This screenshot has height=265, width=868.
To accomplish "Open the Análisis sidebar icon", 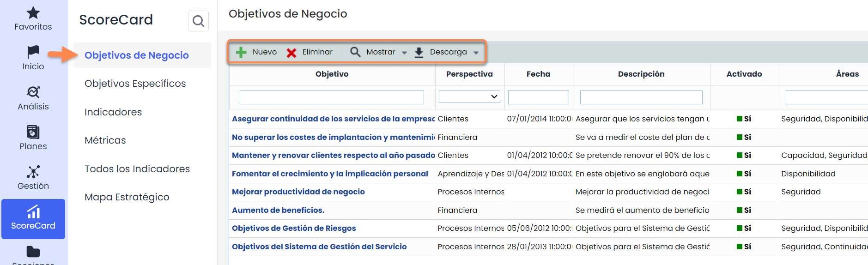I will pyautogui.click(x=33, y=92).
